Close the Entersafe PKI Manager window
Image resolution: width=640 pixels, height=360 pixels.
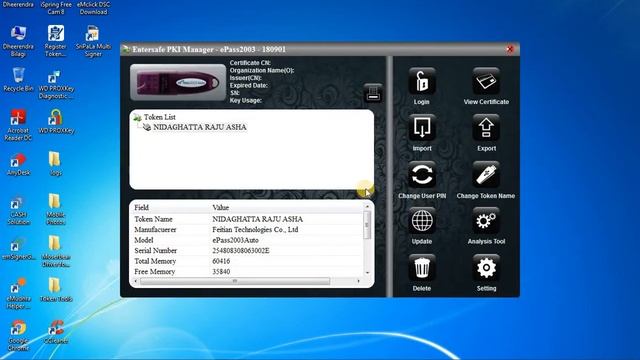tap(510, 49)
